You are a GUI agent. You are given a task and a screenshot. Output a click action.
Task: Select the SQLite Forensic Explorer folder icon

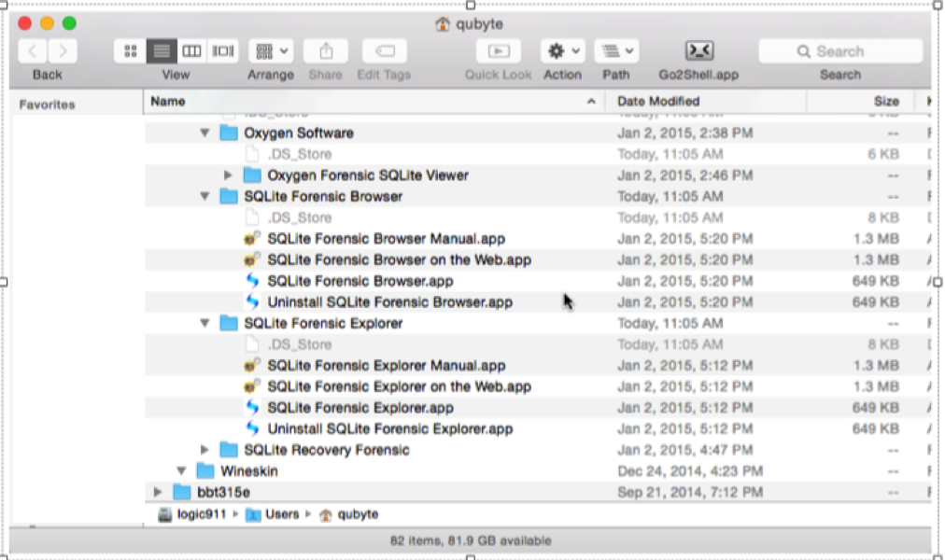coord(229,323)
